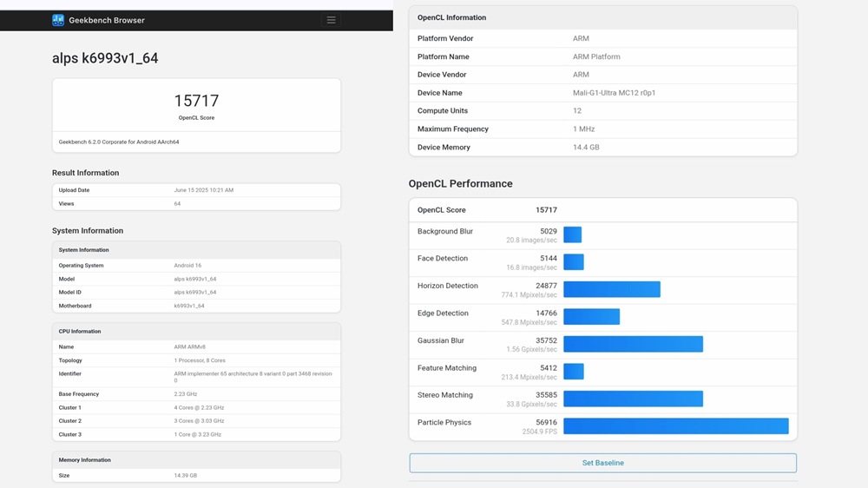Viewport: 868px width, 488px height.
Task: Click the Face Detection score bar
Action: click(x=573, y=262)
